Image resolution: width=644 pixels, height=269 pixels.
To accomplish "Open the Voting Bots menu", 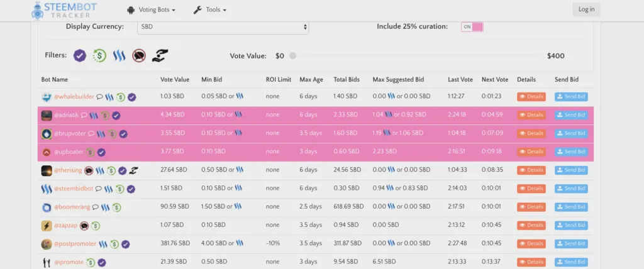I will click(152, 10).
